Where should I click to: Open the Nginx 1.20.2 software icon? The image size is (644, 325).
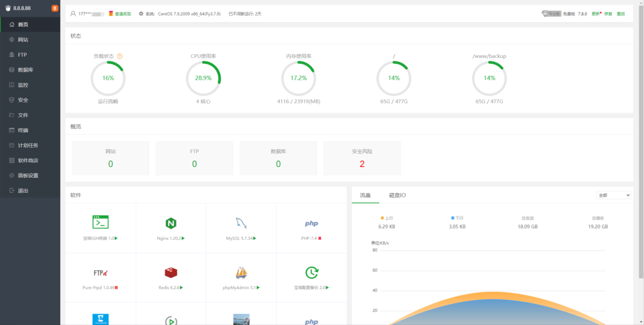[x=171, y=223]
